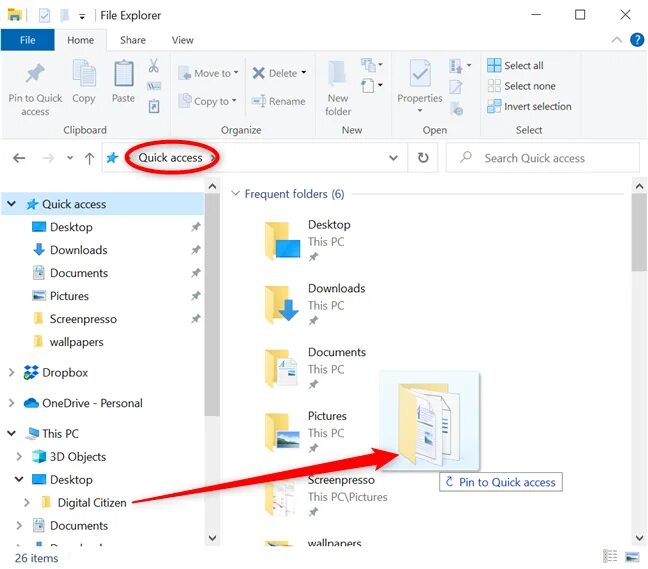Switch to Large icons view in status bar
Screen dimensions: 648x569
point(632,557)
